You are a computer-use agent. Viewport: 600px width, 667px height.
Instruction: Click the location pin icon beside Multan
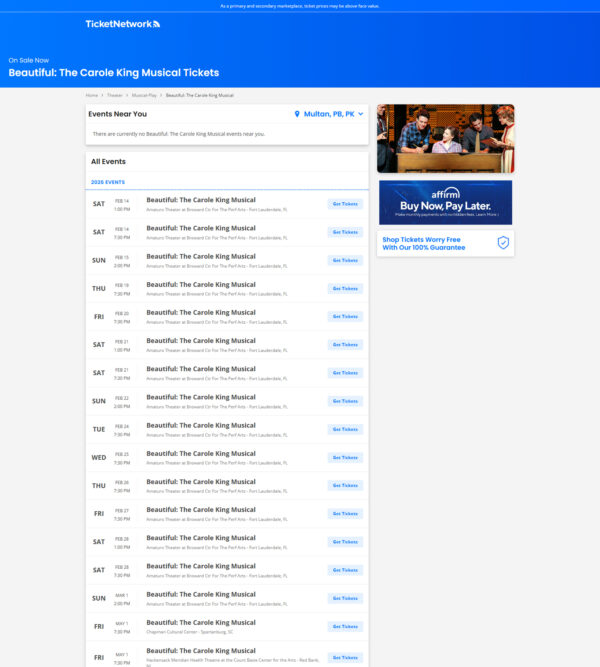(297, 114)
